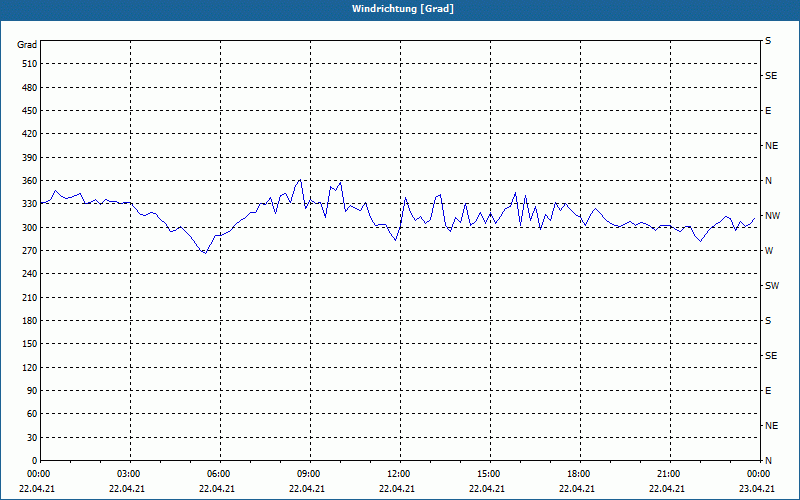Click the 210 degree axis label
Screen dimensions: 800x500
30,297
